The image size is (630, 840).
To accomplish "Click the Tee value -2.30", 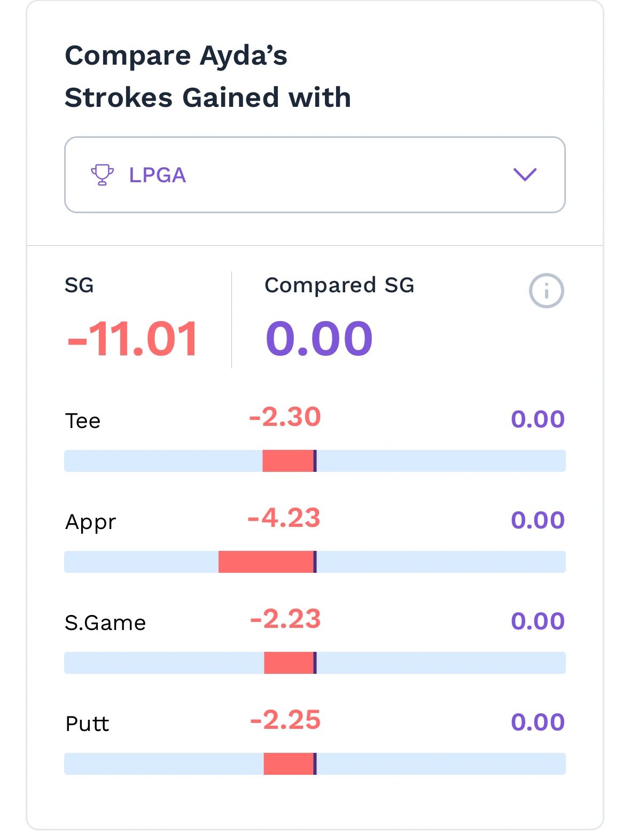I will pos(285,417).
